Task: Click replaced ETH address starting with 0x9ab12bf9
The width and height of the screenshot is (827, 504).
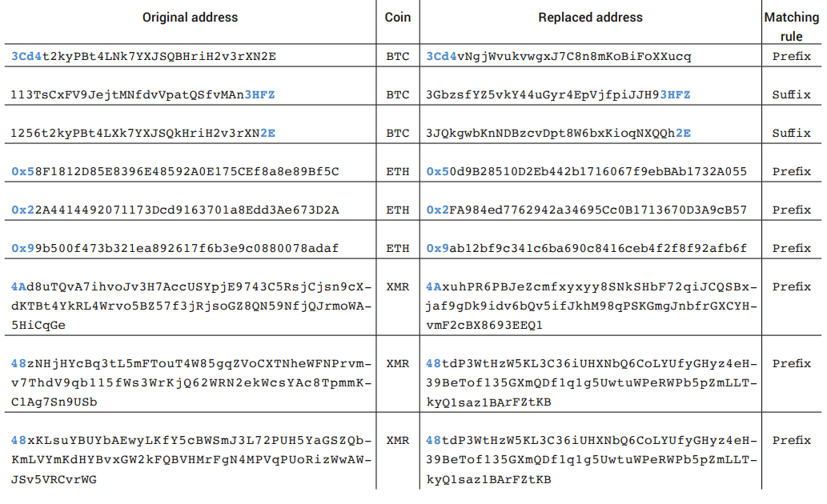Action: [586, 249]
